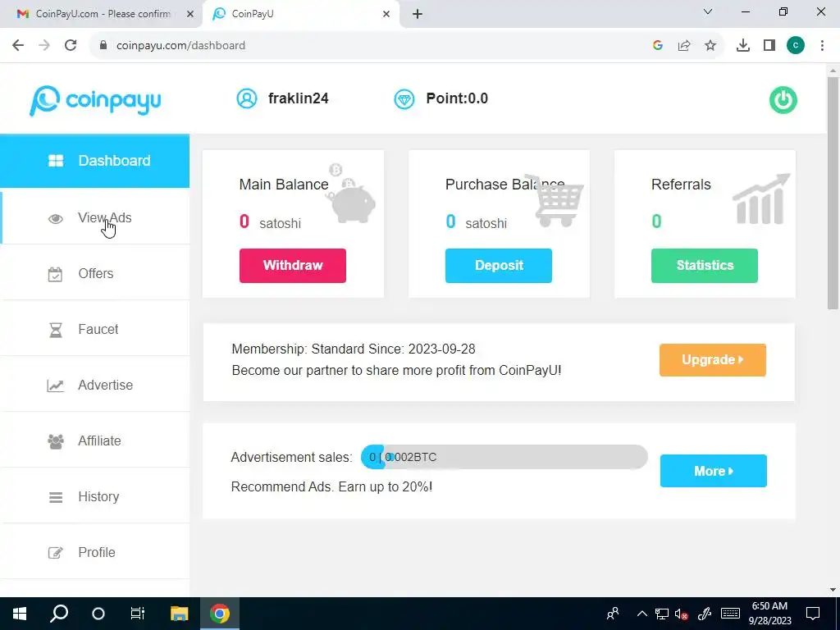Open the Dashboard menu item

point(95,161)
